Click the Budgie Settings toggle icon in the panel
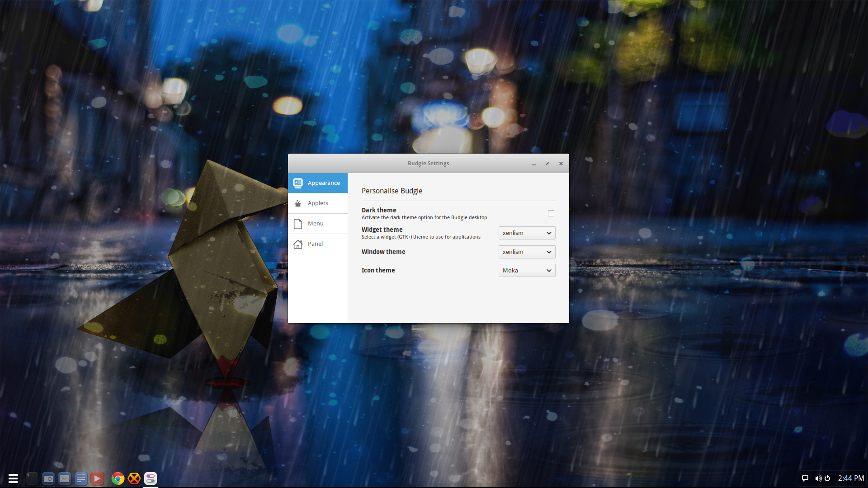The height and width of the screenshot is (488, 868). [x=151, y=478]
